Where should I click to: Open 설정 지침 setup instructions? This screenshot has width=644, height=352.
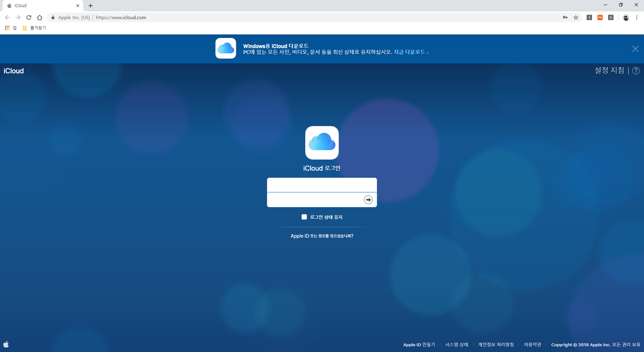pyautogui.click(x=609, y=70)
